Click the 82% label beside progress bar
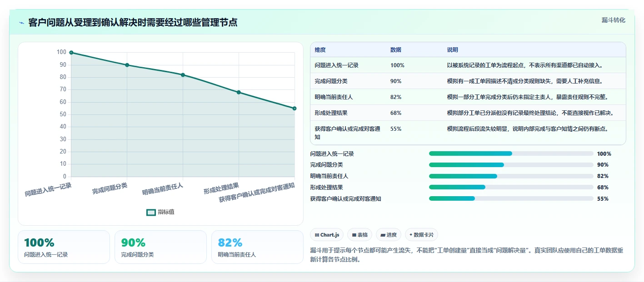 tap(603, 176)
